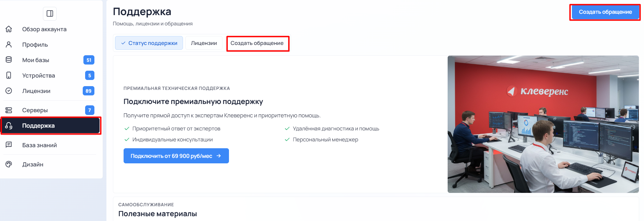Click the phone icon beside Устройства
The height and width of the screenshot is (221, 644).
tap(9, 75)
